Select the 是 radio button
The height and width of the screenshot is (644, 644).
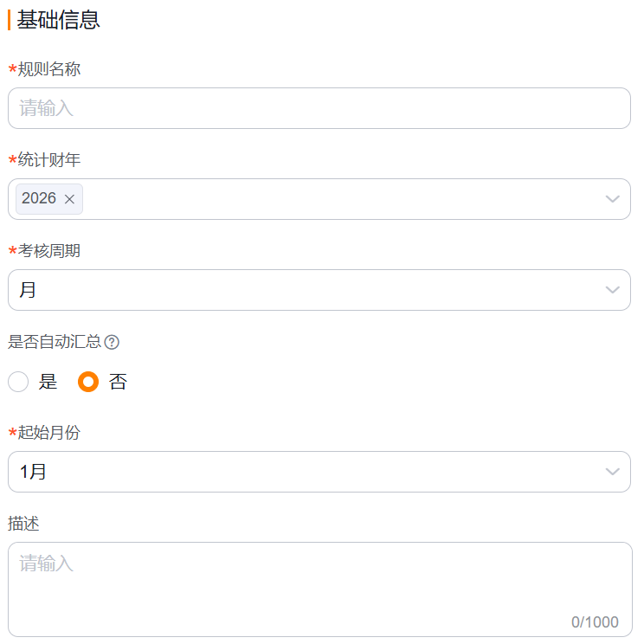tap(18, 382)
